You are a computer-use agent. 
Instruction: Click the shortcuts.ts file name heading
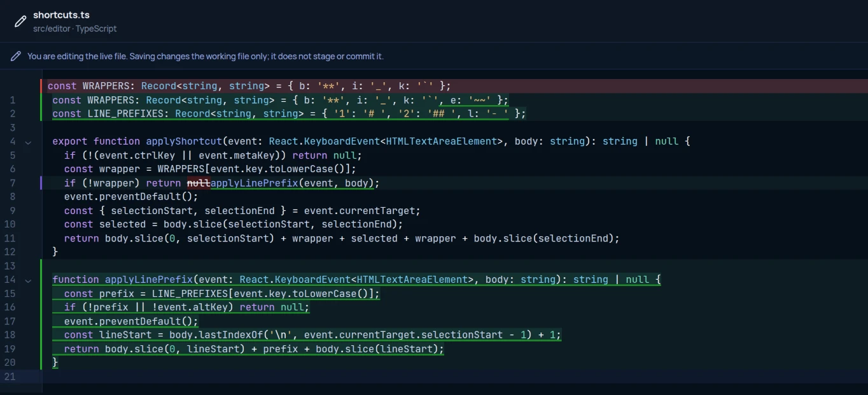[x=61, y=15]
